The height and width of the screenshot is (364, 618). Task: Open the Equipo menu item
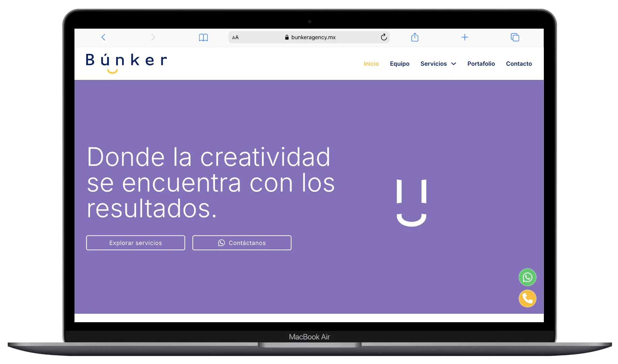click(x=400, y=64)
